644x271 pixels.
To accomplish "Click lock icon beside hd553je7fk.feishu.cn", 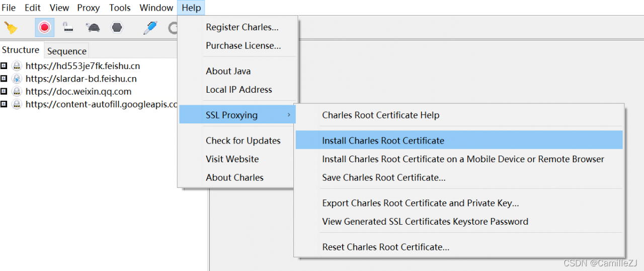I will pos(17,66).
